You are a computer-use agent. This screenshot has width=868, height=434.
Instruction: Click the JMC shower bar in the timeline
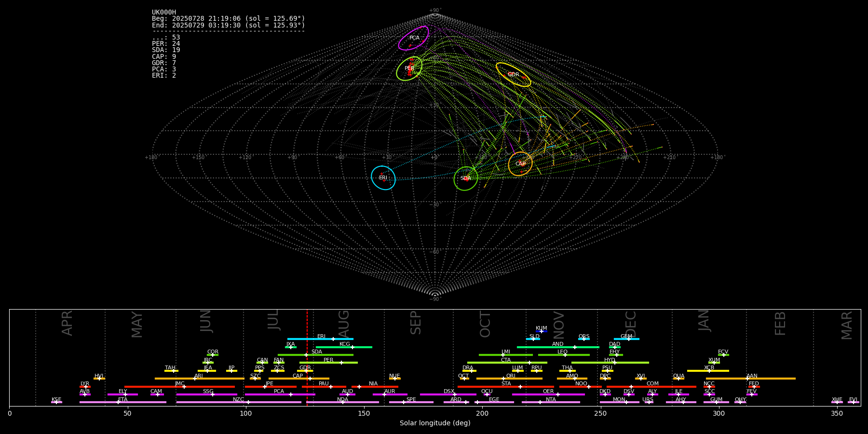click(x=180, y=386)
